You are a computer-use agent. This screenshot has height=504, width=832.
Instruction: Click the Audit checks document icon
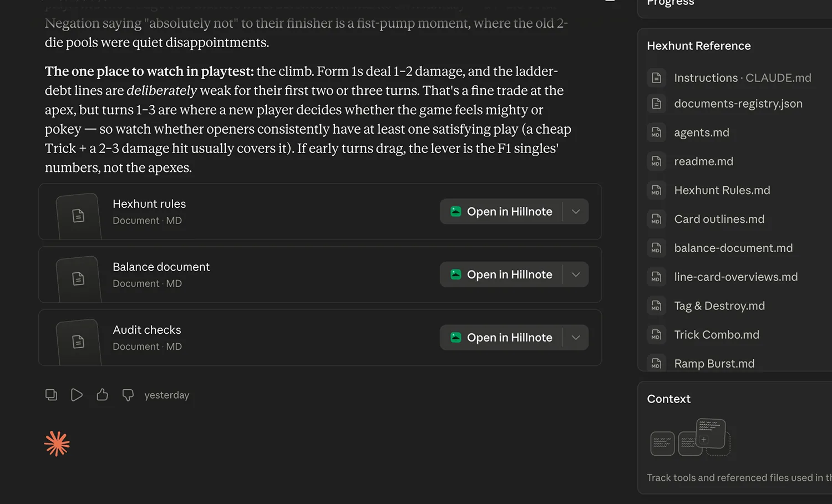78,342
